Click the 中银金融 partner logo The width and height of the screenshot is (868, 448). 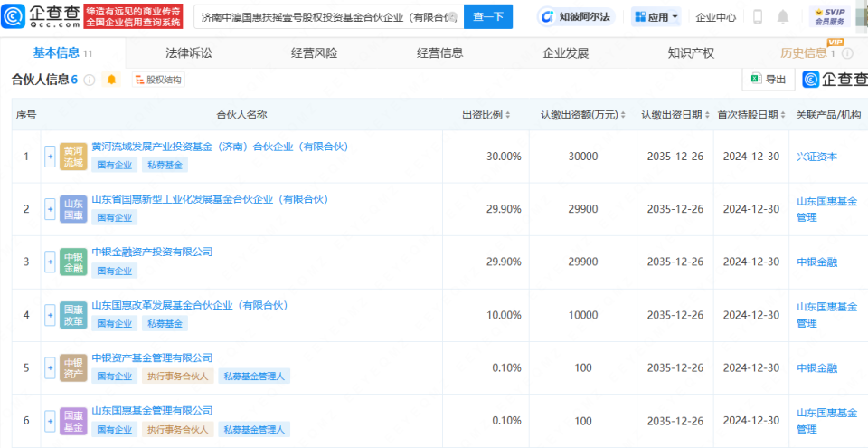[x=73, y=262]
